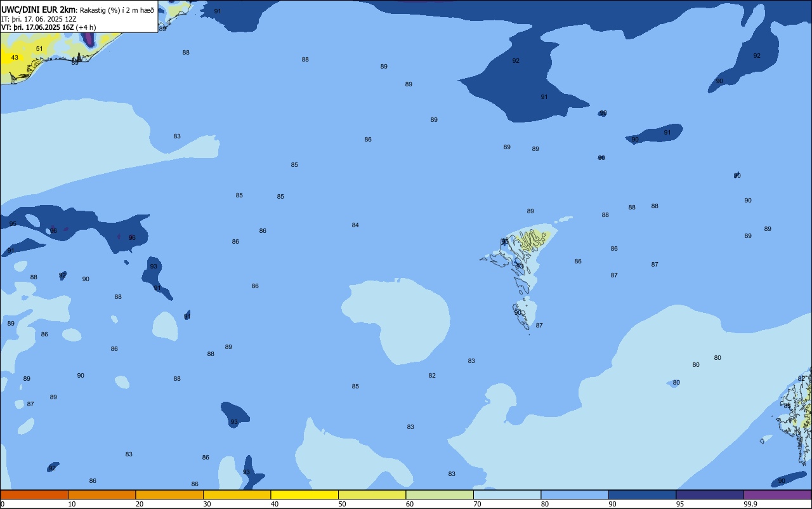Click the 80–90 medium blue legend swatch

click(575, 494)
